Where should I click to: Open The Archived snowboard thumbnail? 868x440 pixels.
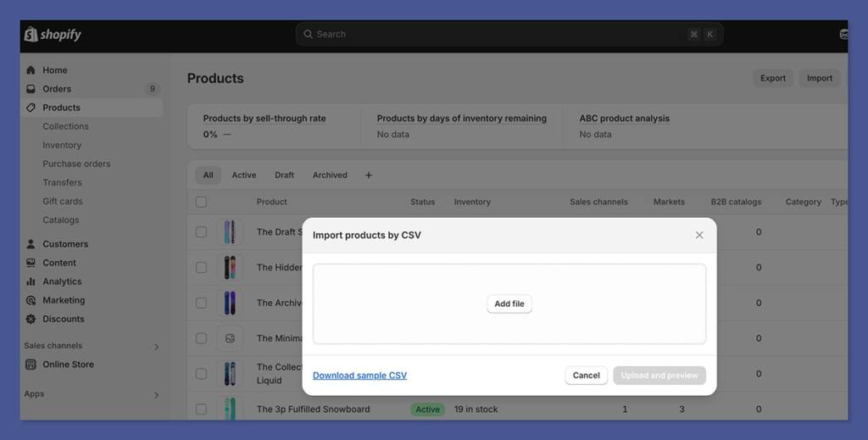[x=230, y=303]
